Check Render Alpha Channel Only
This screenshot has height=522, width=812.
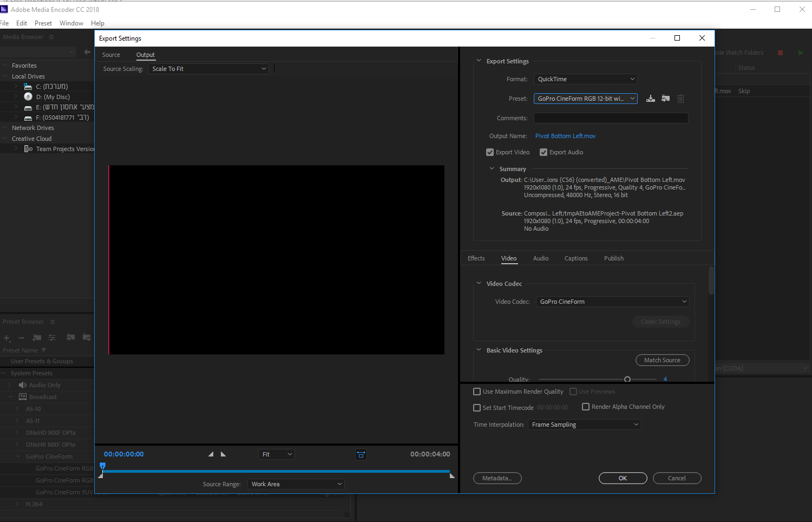[586, 407]
